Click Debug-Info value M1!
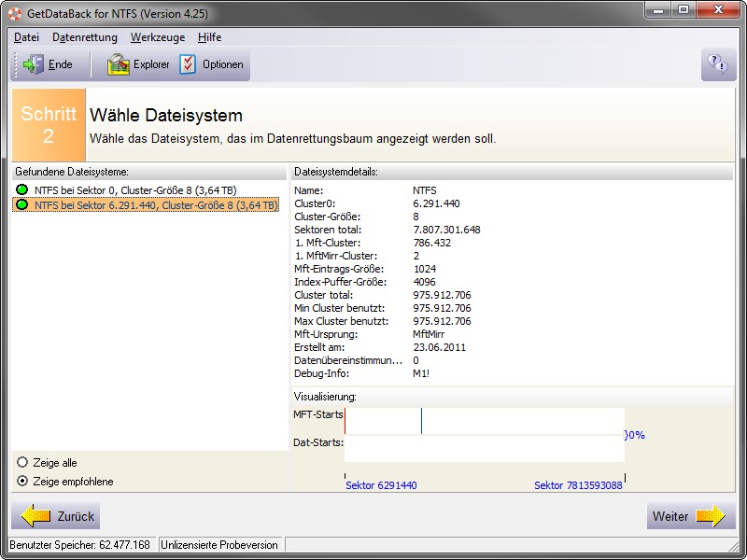747x560 pixels. point(421,373)
